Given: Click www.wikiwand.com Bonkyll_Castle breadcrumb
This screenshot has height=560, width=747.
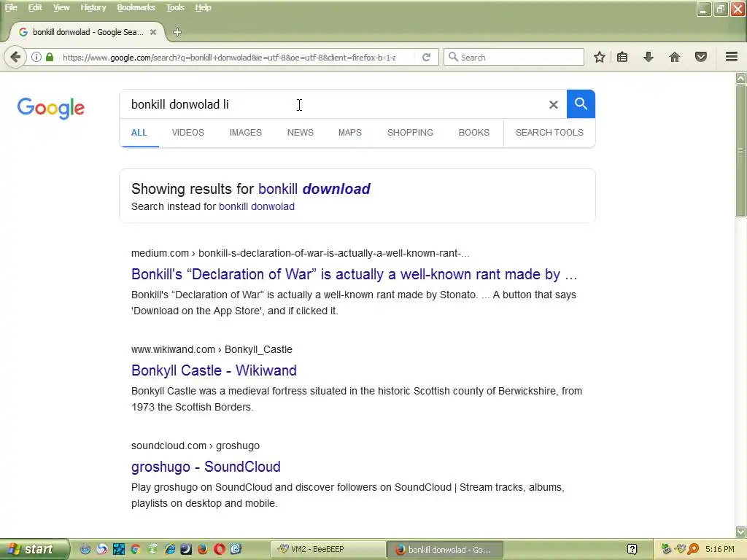Looking at the screenshot, I should [212, 349].
